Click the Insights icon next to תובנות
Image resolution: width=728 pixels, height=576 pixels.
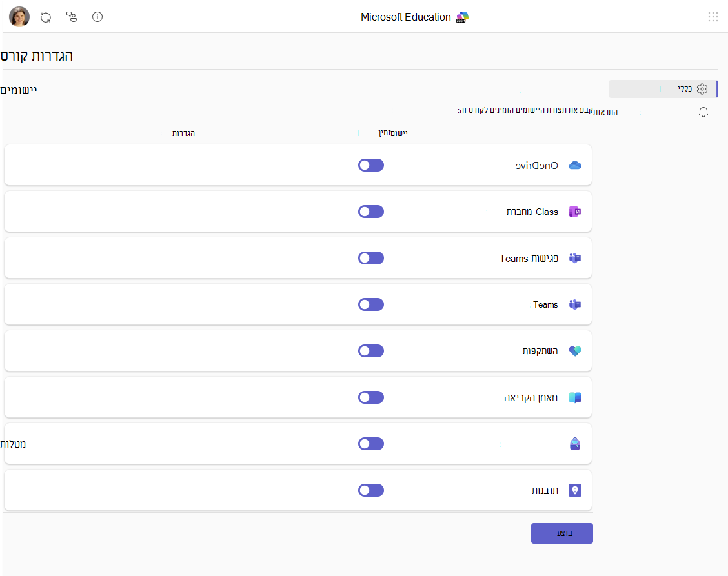575,490
